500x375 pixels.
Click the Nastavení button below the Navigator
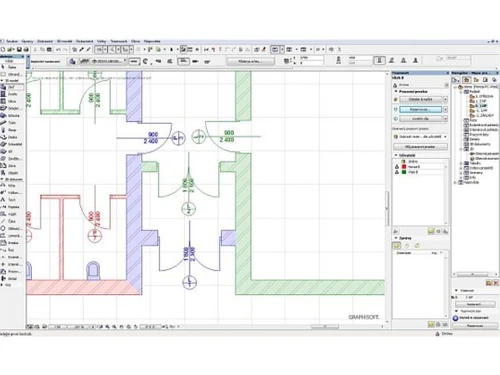point(475,304)
